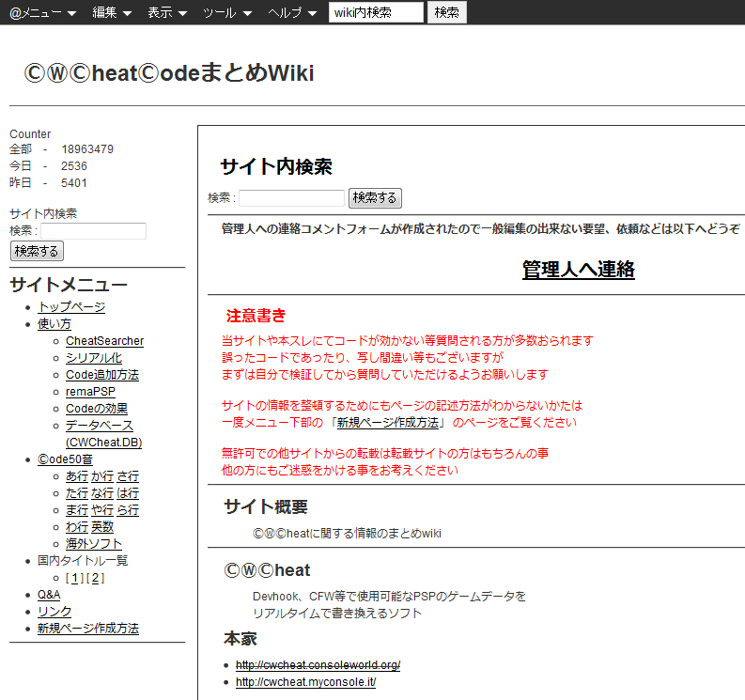This screenshot has width=745, height=700.
Task: Open the CheatSearcher link
Action: [x=104, y=341]
